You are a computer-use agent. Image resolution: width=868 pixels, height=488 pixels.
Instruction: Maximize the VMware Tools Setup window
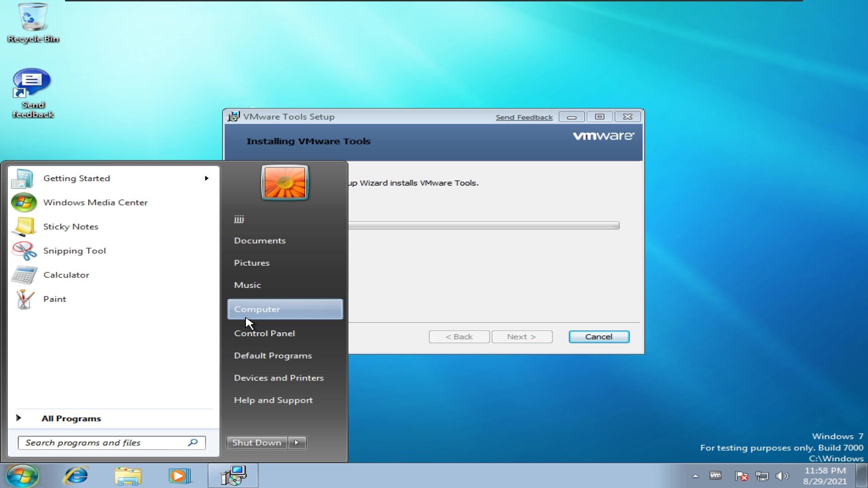tap(599, 117)
